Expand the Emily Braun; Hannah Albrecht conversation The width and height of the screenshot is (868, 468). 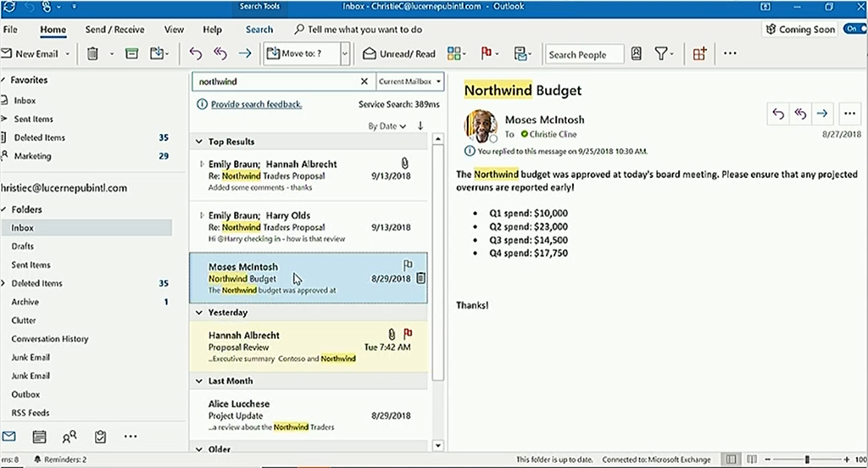pyautogui.click(x=202, y=164)
